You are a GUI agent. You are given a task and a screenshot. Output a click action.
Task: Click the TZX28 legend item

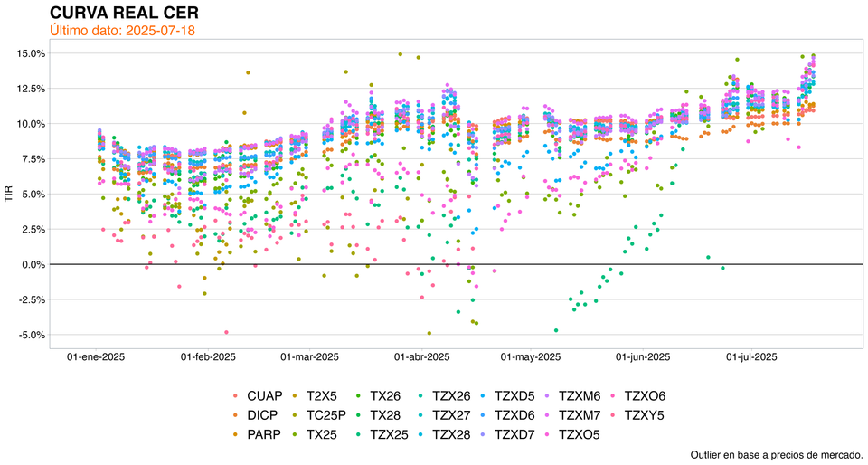(452, 434)
